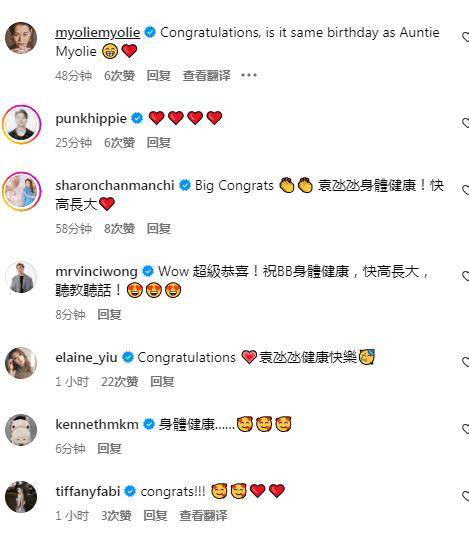Open kennethmkm's profile avatar

[x=21, y=430]
